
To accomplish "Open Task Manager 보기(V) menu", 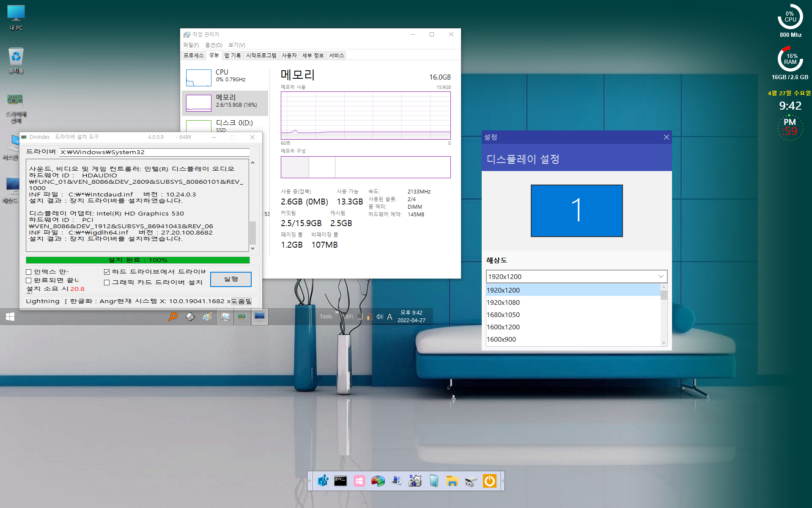I will pos(236,45).
